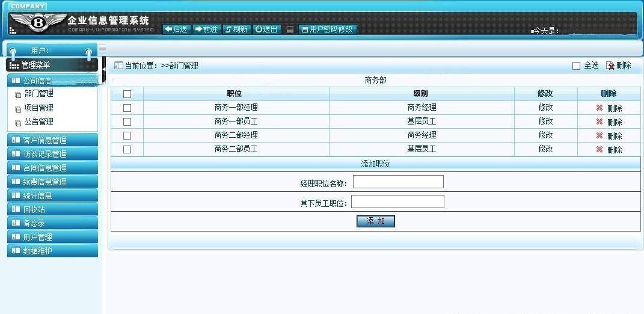
Task: Click the book icon beside 数据维护
Action: pyautogui.click(x=16, y=250)
